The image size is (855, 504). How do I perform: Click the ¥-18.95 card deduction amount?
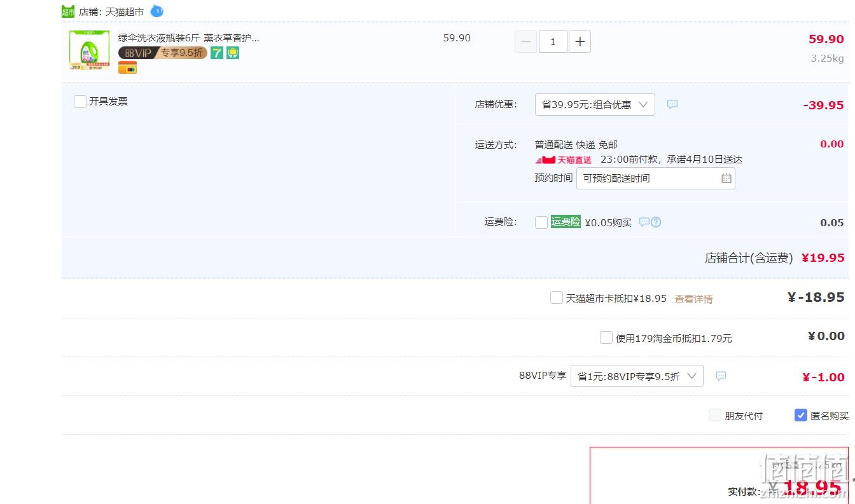point(816,297)
